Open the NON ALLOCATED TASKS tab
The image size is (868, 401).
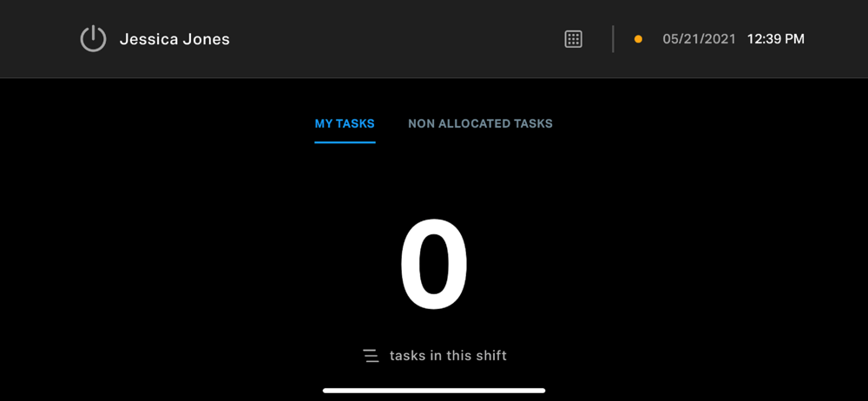pos(481,124)
